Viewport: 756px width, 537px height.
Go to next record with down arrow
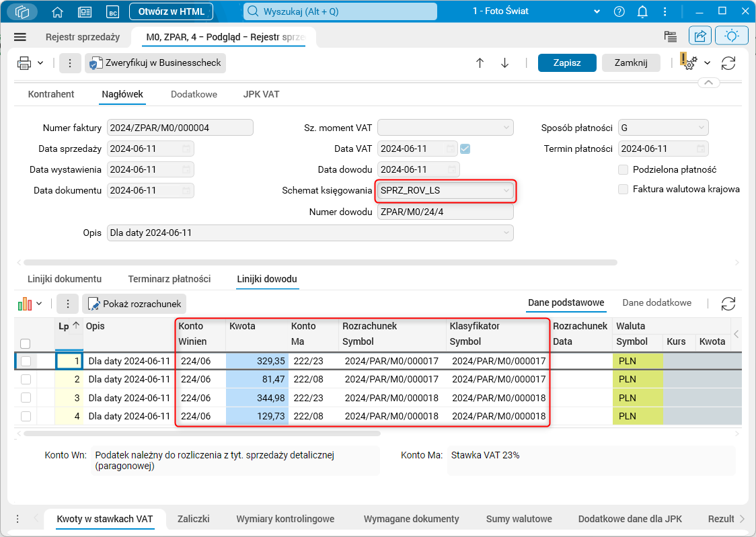click(x=505, y=63)
